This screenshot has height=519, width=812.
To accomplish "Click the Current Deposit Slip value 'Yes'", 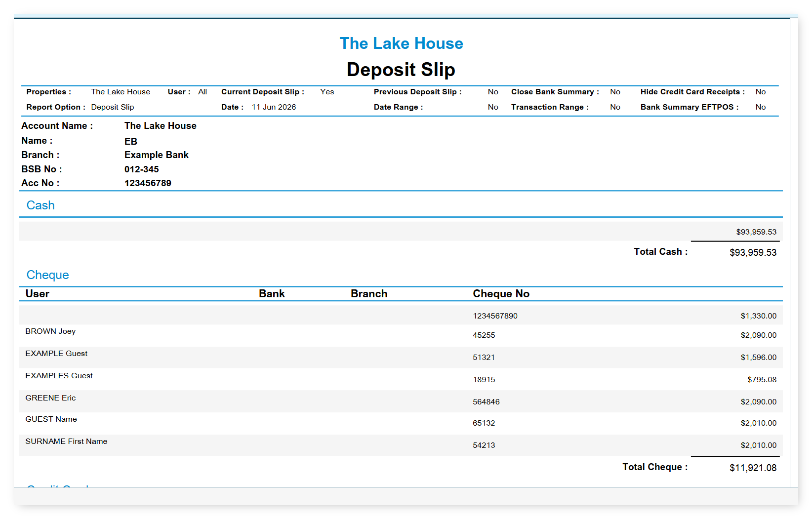I will tap(327, 92).
